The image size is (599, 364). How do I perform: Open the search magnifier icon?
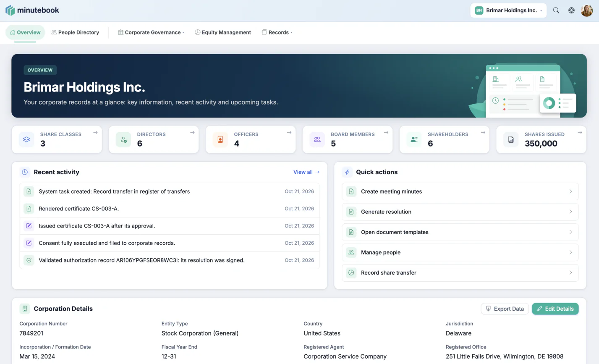pyautogui.click(x=556, y=10)
